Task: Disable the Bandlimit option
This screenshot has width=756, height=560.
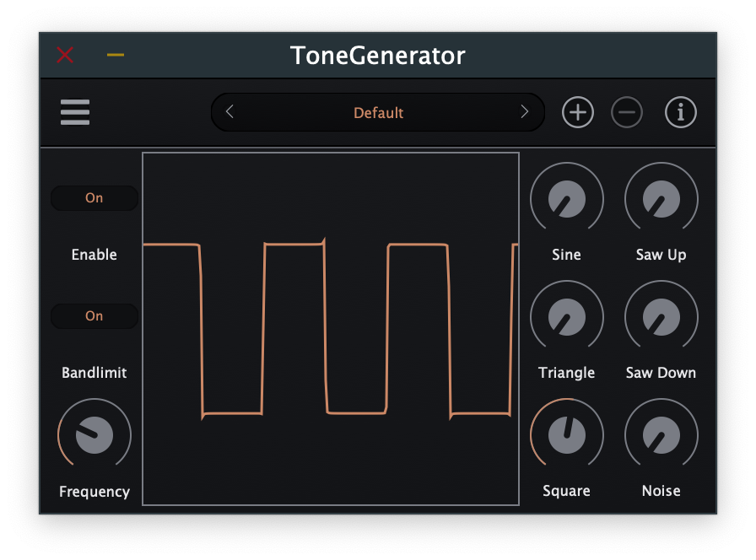Action: click(x=94, y=315)
